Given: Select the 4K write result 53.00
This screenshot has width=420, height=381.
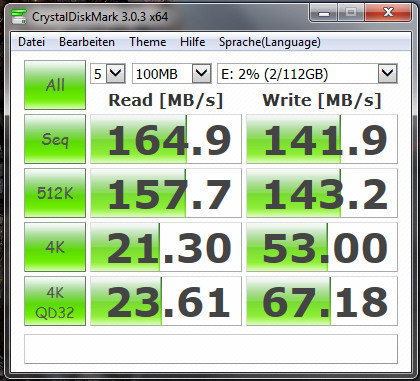Looking at the screenshot, I should 322,247.
